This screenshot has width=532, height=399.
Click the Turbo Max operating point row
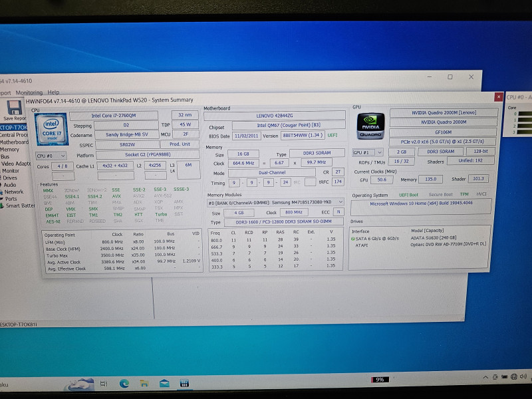pyautogui.click(x=122, y=255)
